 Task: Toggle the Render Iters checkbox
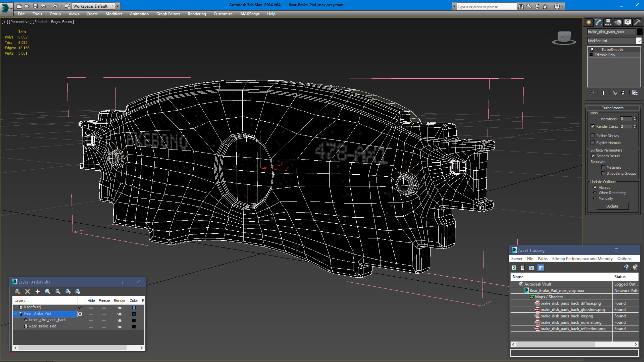click(593, 126)
